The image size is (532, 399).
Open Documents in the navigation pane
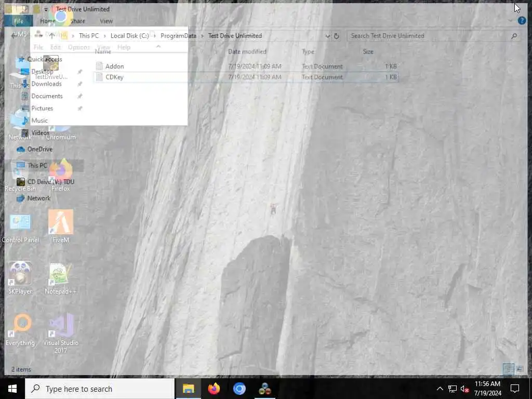coord(47,96)
